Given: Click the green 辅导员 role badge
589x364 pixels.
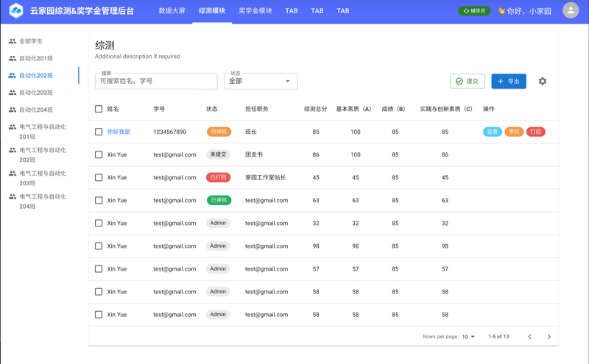Looking at the screenshot, I should click(x=474, y=11).
